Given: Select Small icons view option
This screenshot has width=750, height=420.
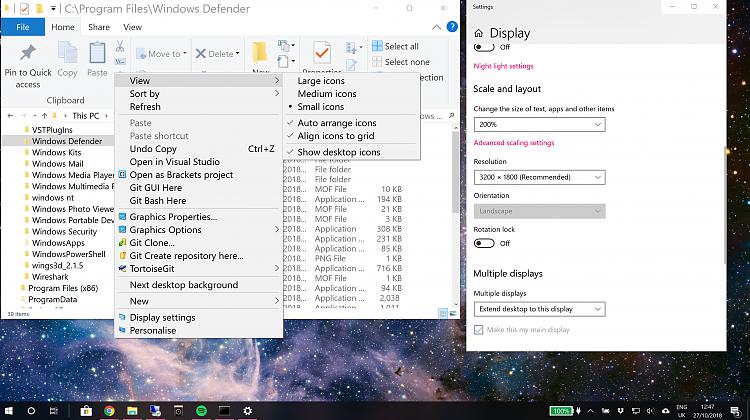Looking at the screenshot, I should coord(352,107).
